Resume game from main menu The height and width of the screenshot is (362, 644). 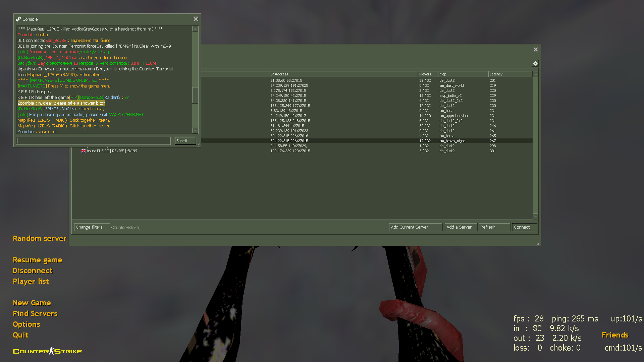click(x=38, y=260)
